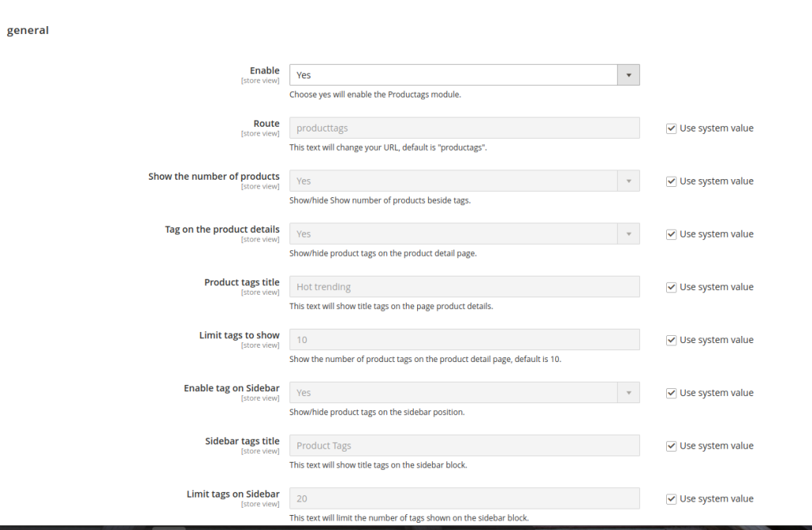Screen dimensions: 812x530
Task: Expand the Show the number of products dropdown
Action: click(x=464, y=181)
